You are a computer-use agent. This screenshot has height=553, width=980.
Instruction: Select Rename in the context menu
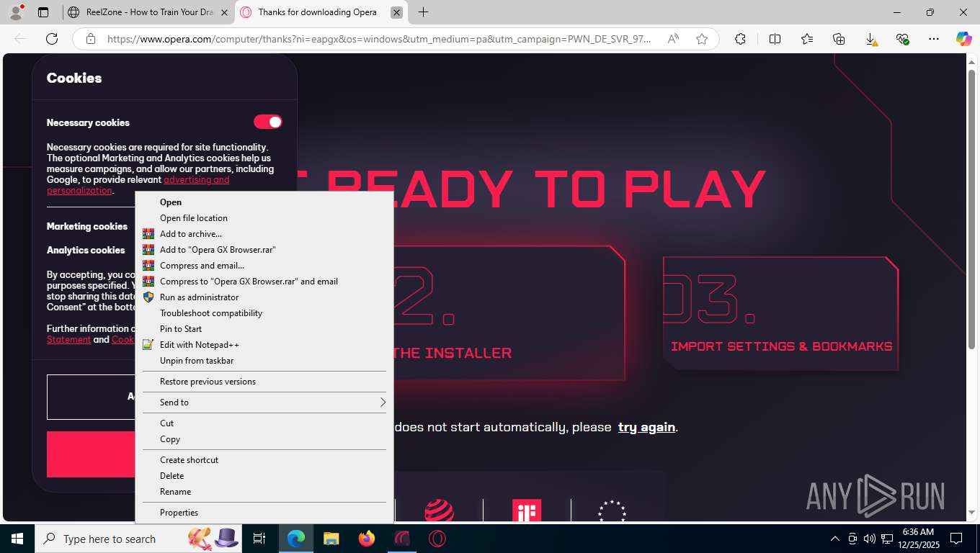coord(264,492)
